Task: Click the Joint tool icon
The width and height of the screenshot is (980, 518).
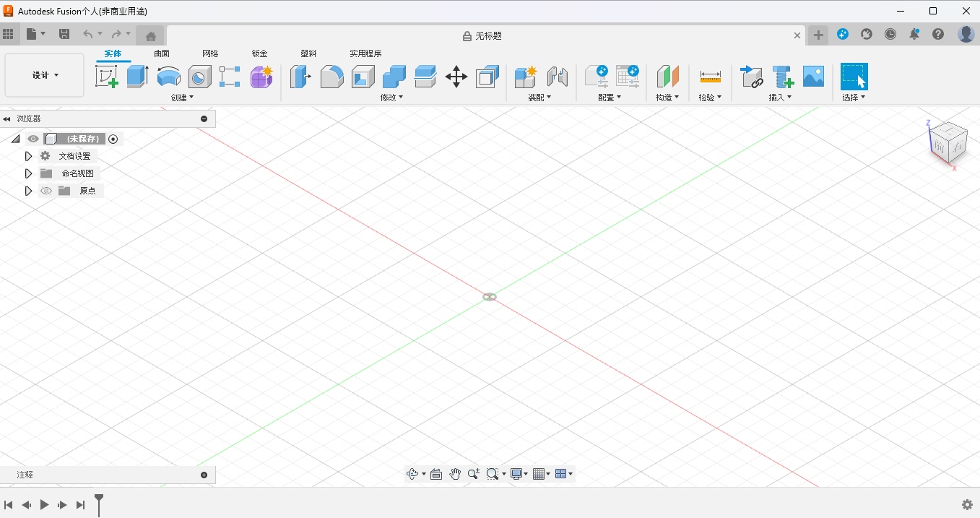Action: (x=557, y=77)
